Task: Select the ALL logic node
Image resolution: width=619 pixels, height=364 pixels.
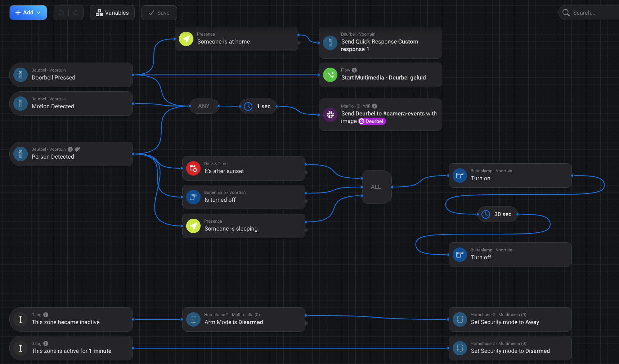Action: click(x=377, y=187)
